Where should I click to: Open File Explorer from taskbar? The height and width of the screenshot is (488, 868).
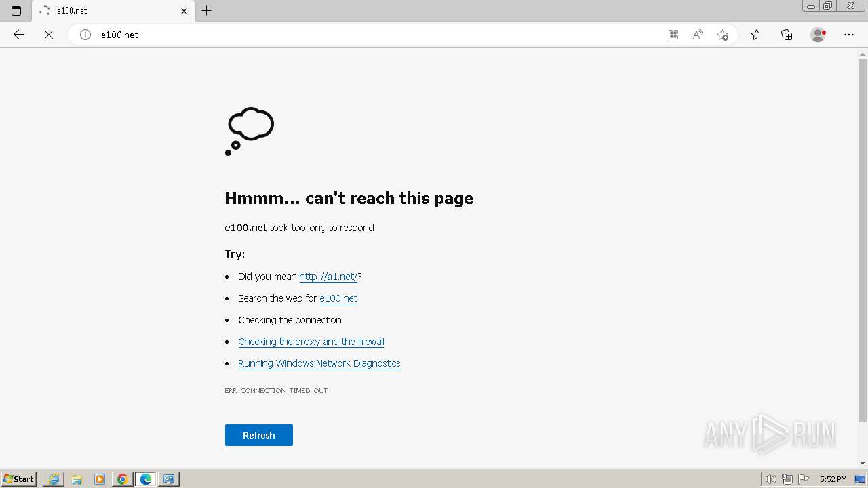pyautogui.click(x=77, y=479)
